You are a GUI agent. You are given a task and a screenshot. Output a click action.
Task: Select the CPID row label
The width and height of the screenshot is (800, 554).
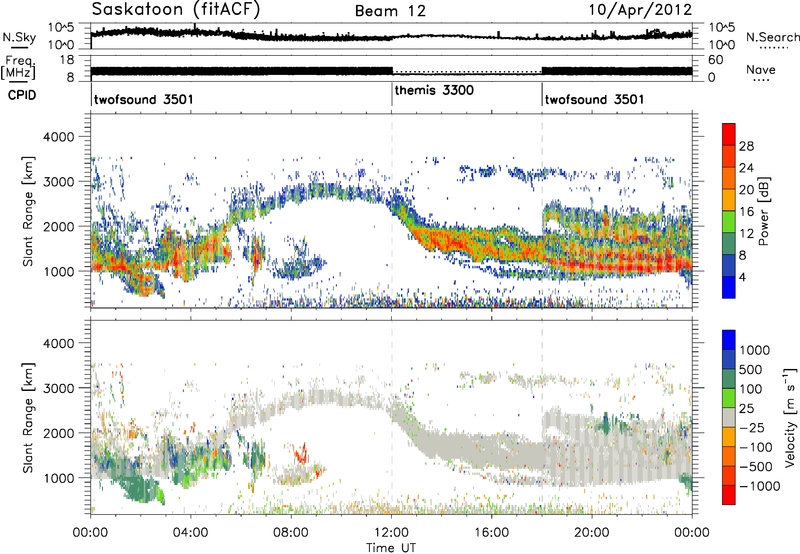click(x=22, y=95)
